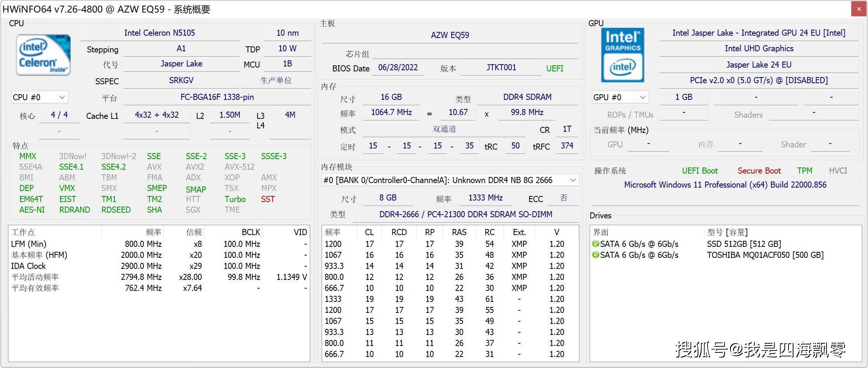Click the Jasper Lake codename field

coord(181,64)
